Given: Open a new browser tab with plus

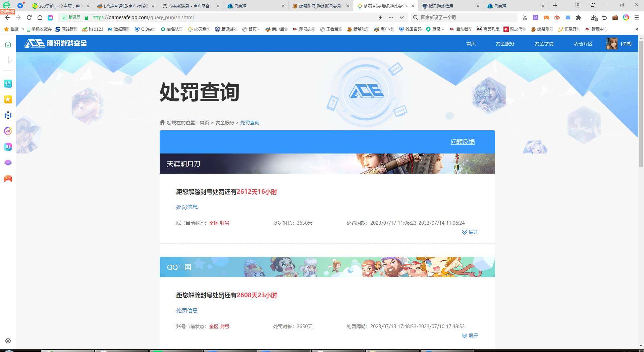Looking at the screenshot, I should point(555,5).
